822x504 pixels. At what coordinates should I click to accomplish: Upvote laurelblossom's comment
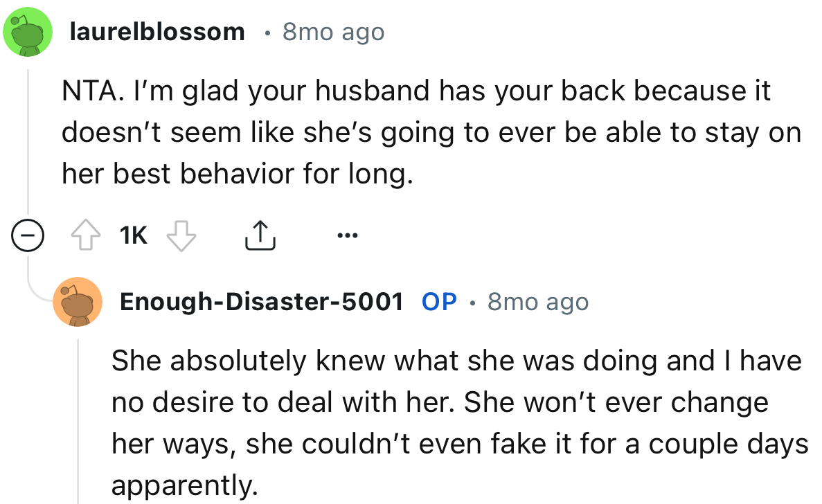86,235
